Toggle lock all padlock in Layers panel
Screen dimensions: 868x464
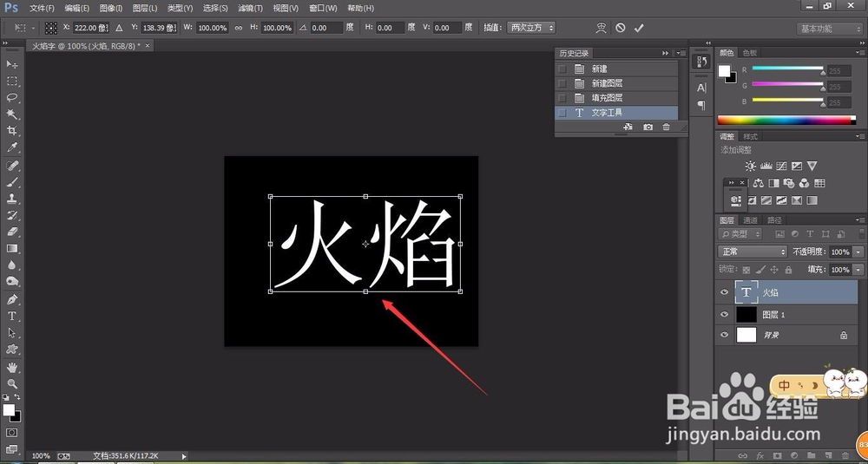(x=788, y=270)
